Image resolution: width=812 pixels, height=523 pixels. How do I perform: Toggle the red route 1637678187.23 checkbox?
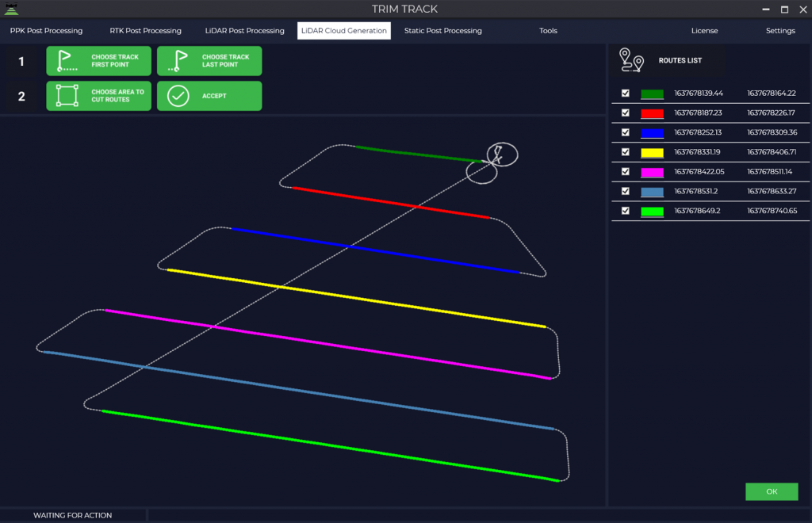coord(626,113)
